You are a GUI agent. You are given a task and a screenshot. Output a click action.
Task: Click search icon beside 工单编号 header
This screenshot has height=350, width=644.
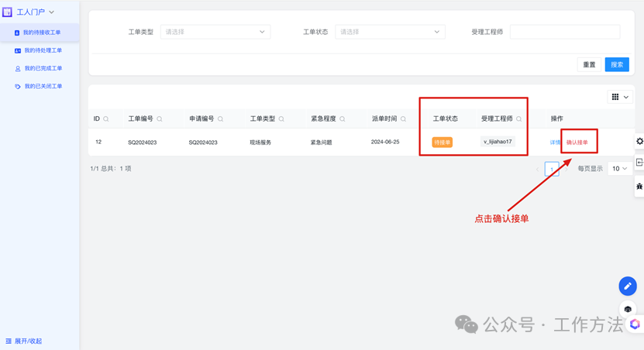(x=160, y=119)
